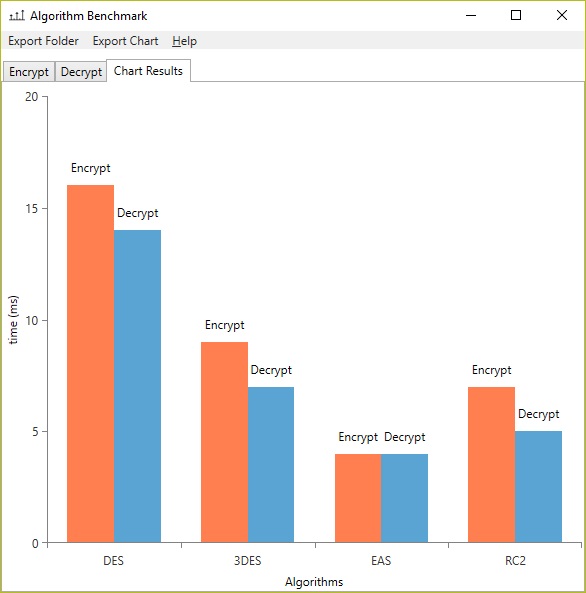The width and height of the screenshot is (586, 593).
Task: Open the Help menu
Action: click(184, 41)
